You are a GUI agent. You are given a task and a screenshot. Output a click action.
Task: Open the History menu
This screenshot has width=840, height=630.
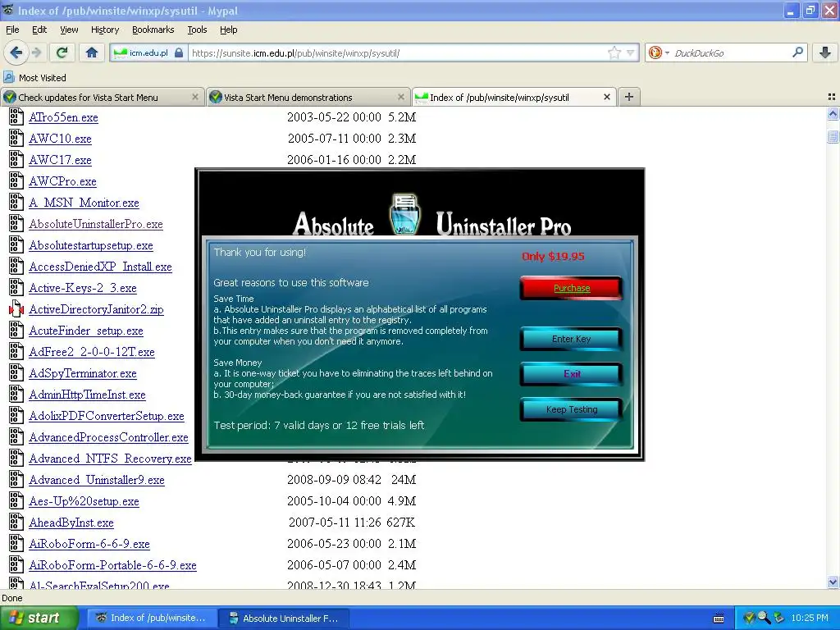[x=104, y=30]
